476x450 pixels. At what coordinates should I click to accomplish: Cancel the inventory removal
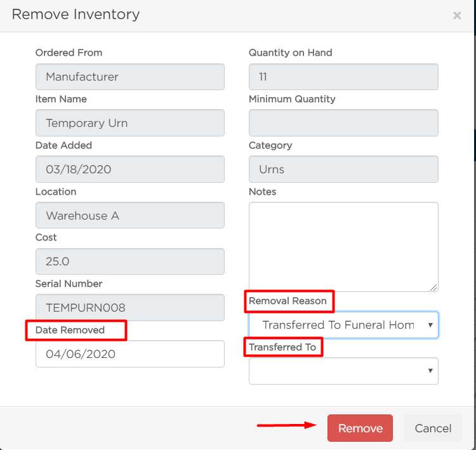(433, 428)
